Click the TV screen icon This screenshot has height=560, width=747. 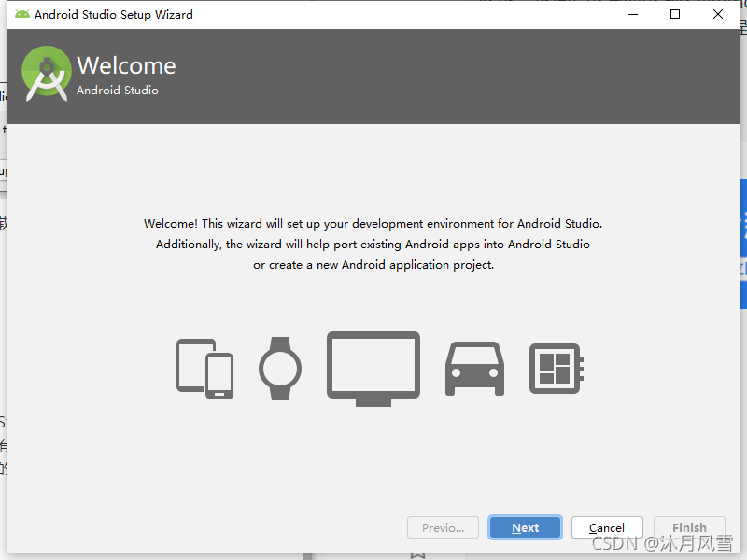click(x=373, y=369)
